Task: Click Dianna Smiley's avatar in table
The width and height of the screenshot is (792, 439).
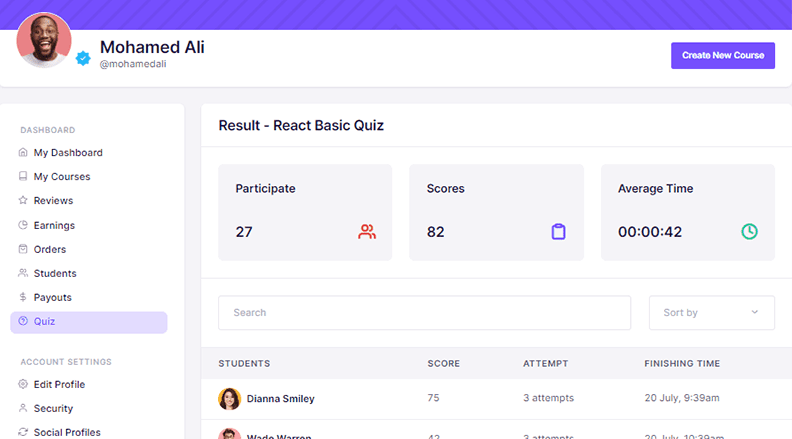Action: [x=229, y=398]
